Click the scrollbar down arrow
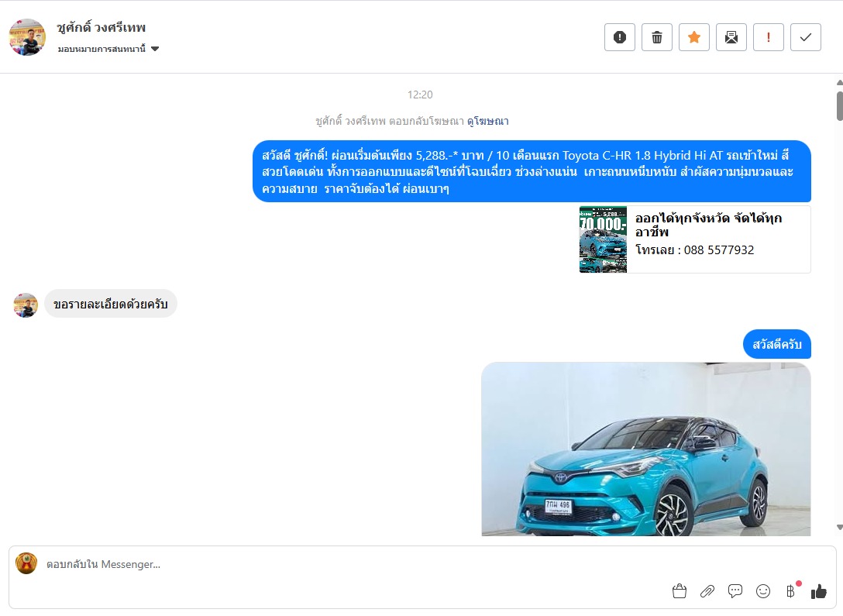Viewport: 843px width, 616px height. coord(839,528)
